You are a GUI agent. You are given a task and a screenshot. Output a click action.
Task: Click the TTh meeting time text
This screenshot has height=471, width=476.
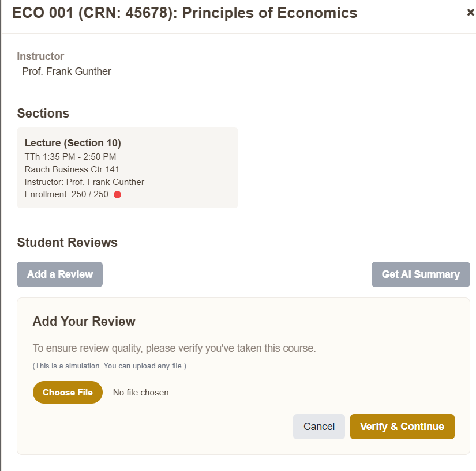[70, 156]
